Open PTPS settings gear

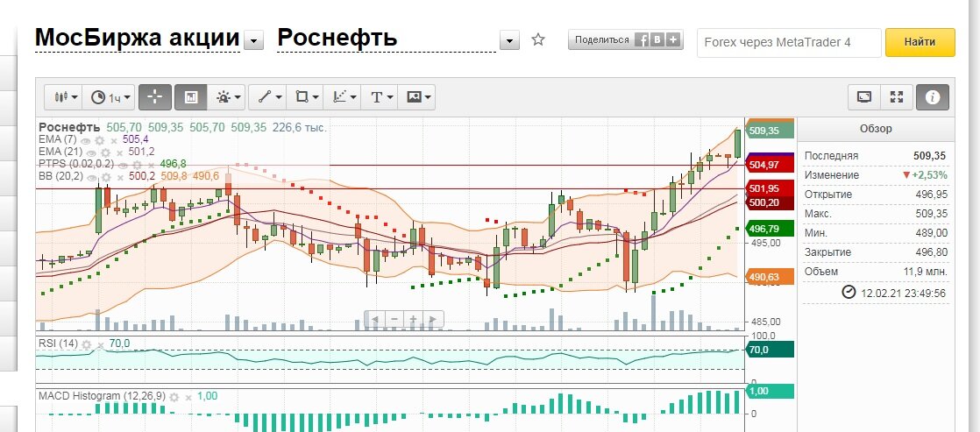[137, 165]
